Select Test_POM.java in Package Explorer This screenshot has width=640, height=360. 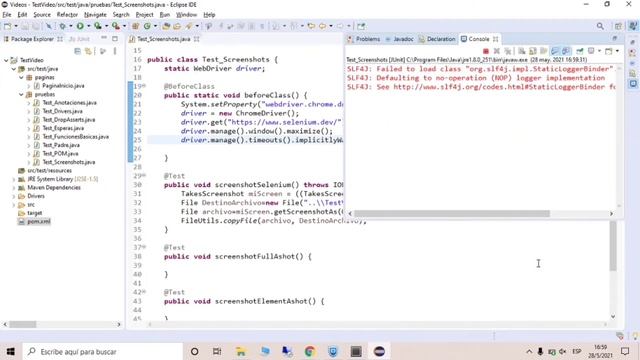(x=60, y=153)
